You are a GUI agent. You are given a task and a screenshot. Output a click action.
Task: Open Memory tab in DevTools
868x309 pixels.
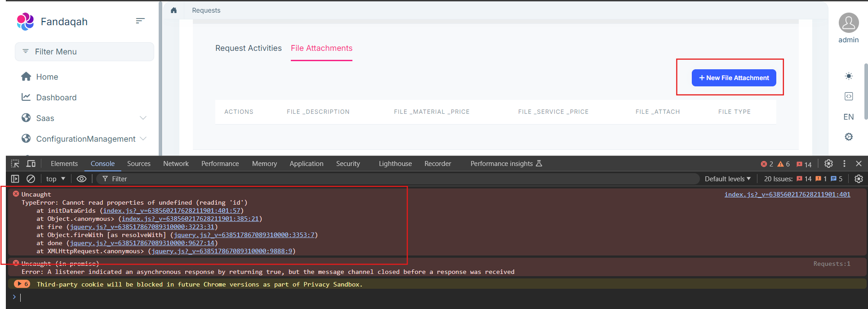[x=264, y=164]
